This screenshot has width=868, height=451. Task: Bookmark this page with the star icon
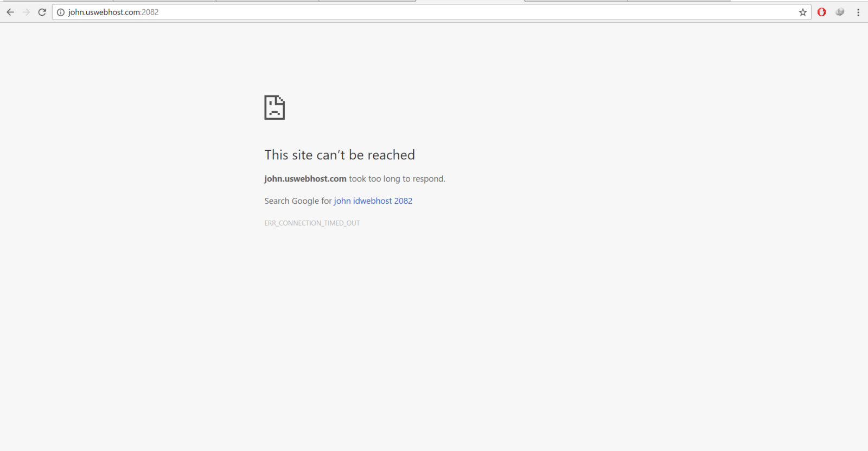point(803,12)
